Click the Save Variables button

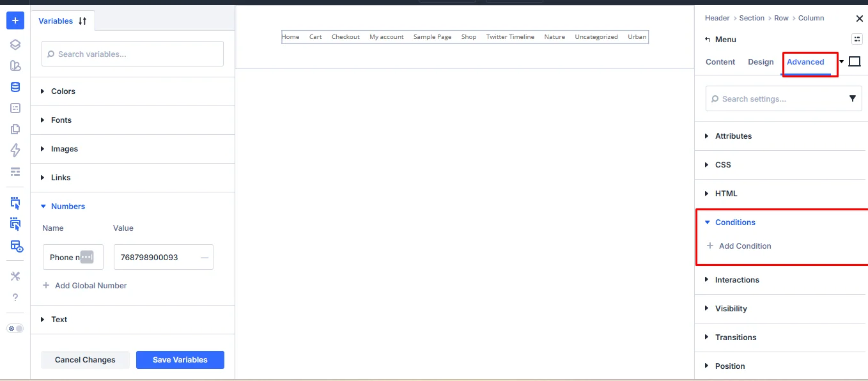[x=180, y=360]
